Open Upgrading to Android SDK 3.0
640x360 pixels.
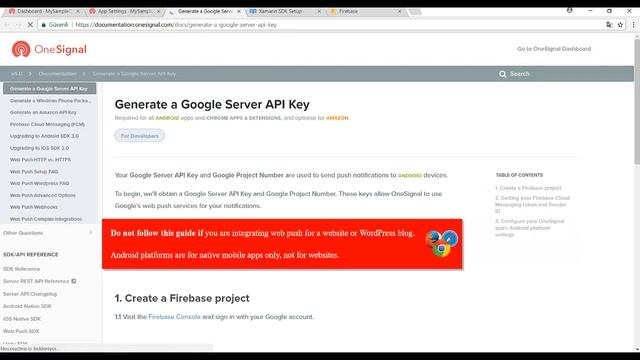(44, 136)
